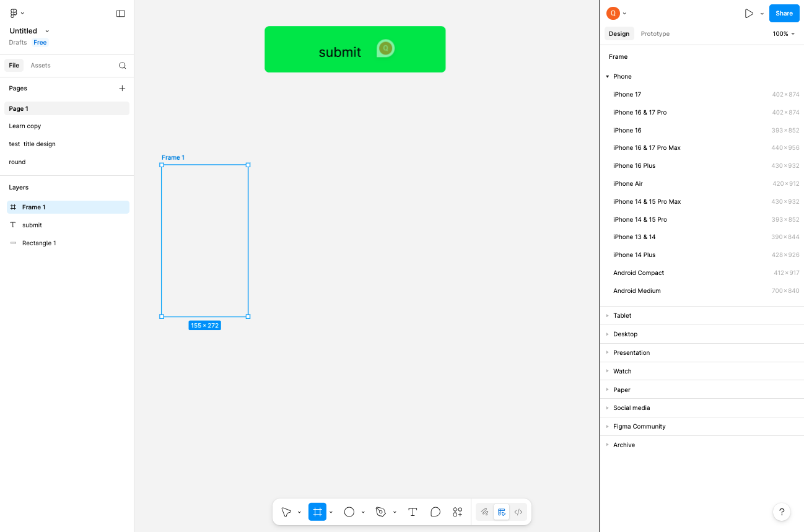Image resolution: width=804 pixels, height=532 pixels.
Task: Click the frame icon of Frame 1 layer
Action: point(13,207)
